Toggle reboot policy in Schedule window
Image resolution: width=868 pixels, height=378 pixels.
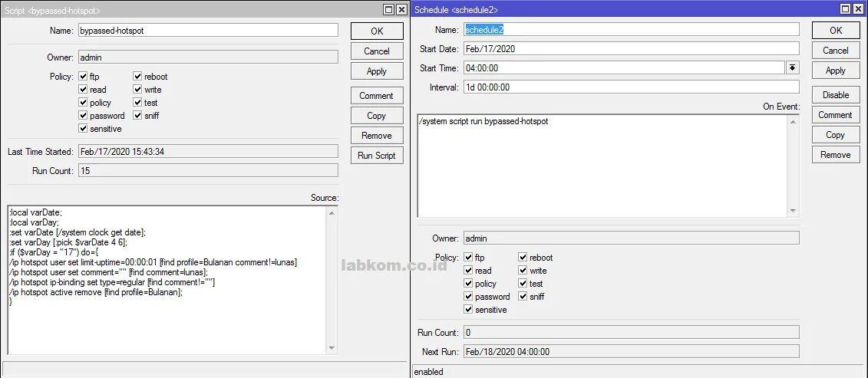523,258
